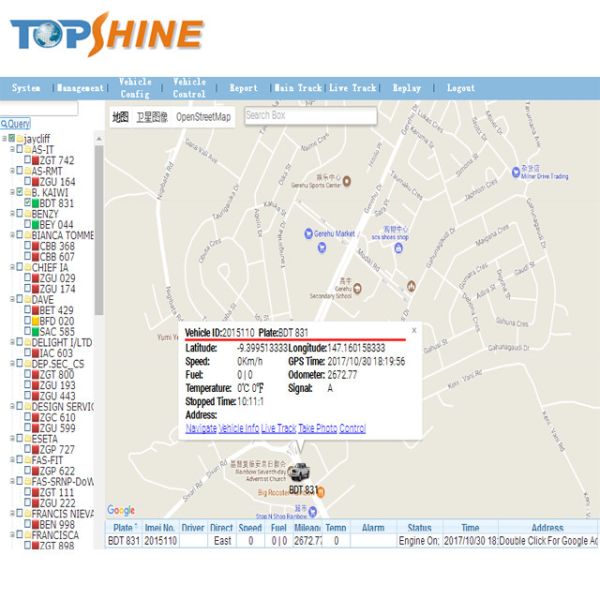
Task: Click the DAVE folder icon
Action: tap(28, 299)
